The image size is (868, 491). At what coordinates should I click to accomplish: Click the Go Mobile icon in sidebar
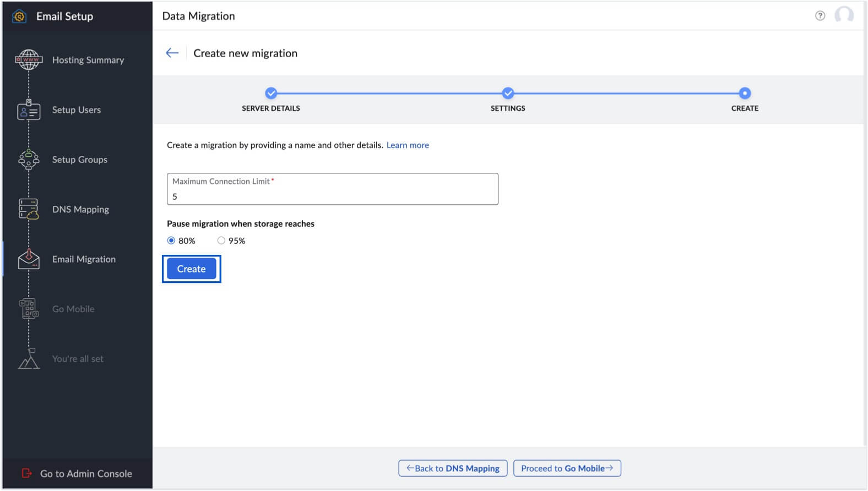29,309
